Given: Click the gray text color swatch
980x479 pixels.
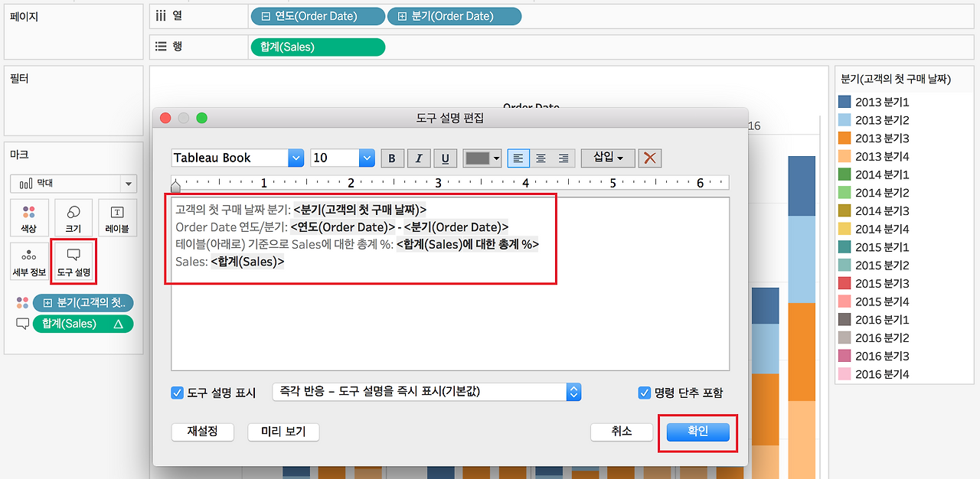Looking at the screenshot, I should (x=477, y=158).
